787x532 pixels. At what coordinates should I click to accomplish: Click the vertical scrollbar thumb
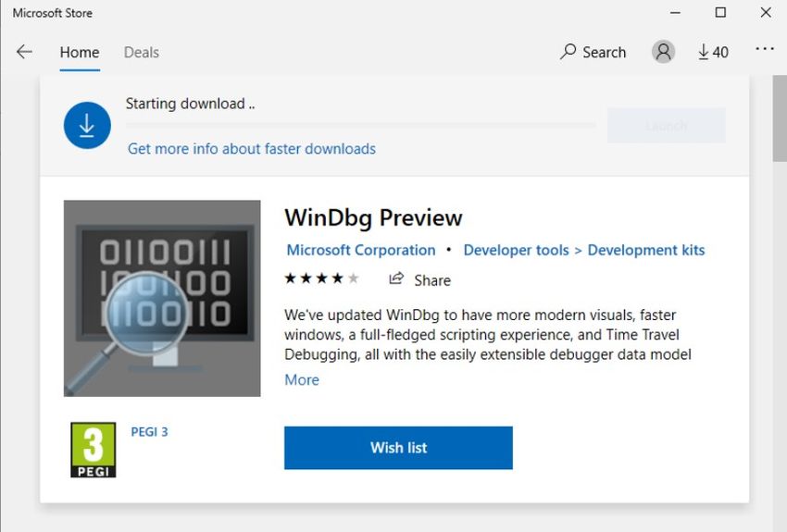click(780, 118)
